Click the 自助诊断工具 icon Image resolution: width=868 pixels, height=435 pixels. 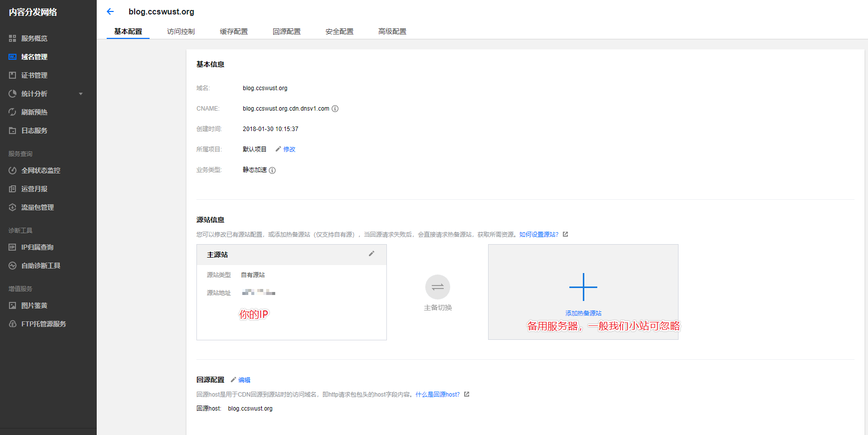(12, 266)
